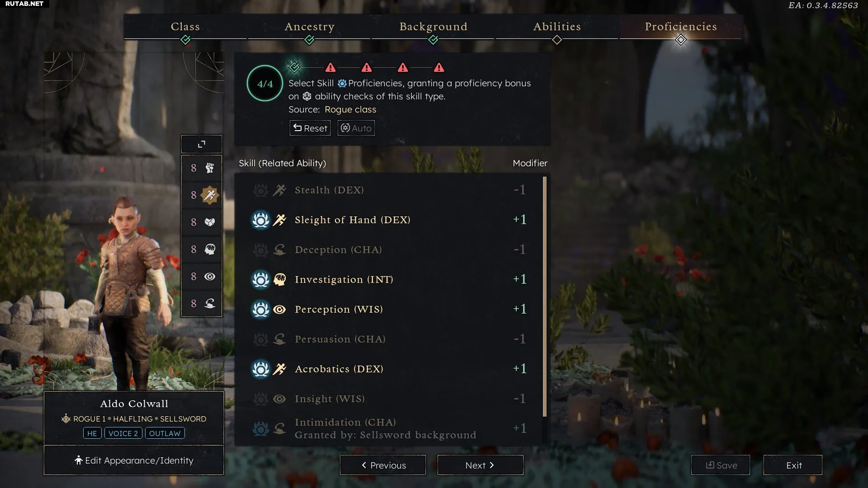Go to Next step with chevron
The width and height of the screenshot is (868, 488).
(x=480, y=465)
